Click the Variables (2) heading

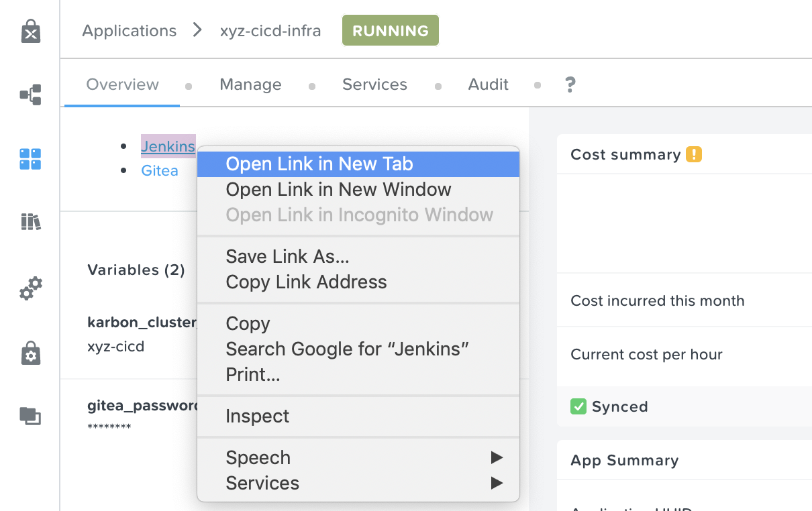point(136,270)
